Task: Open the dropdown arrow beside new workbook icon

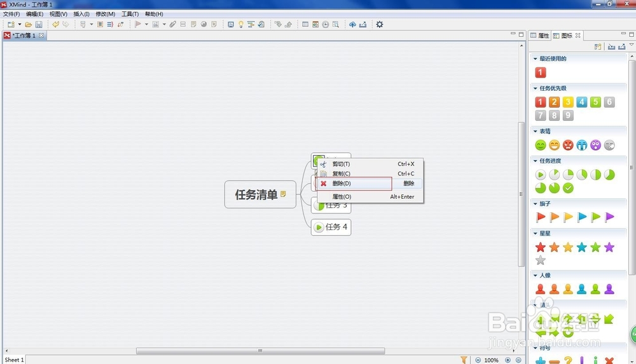Action: [x=20, y=24]
